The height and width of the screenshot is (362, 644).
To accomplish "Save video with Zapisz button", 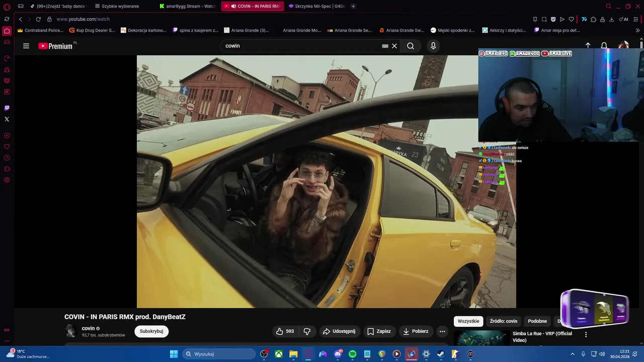I will tap(379, 331).
